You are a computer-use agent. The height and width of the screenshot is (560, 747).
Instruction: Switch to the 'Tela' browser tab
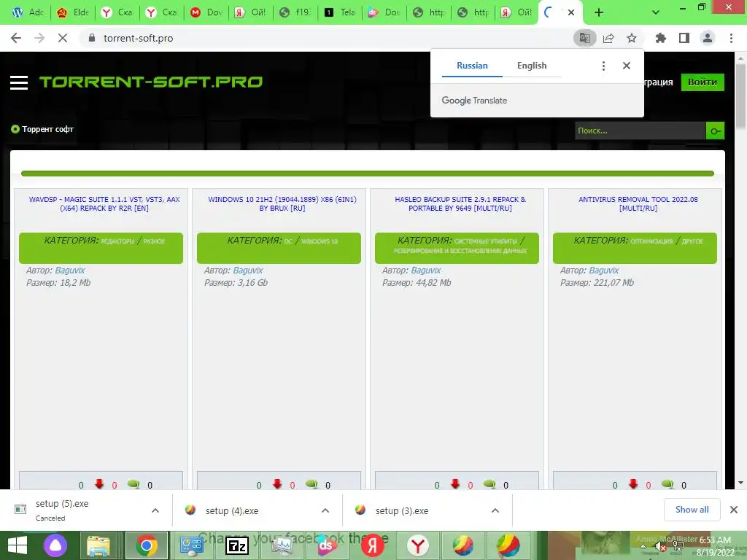tap(340, 12)
